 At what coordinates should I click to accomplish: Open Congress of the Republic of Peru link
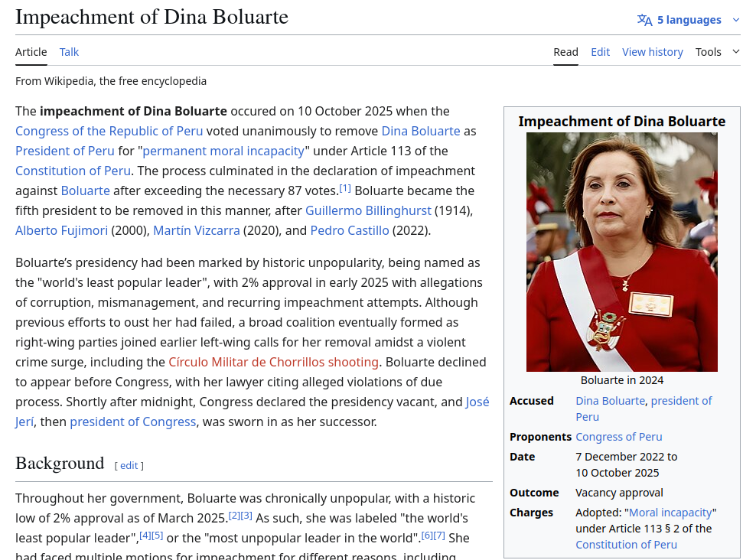pos(109,131)
